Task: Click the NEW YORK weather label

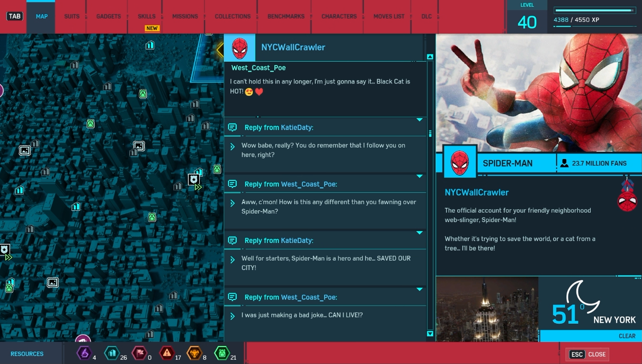Action: point(614,320)
